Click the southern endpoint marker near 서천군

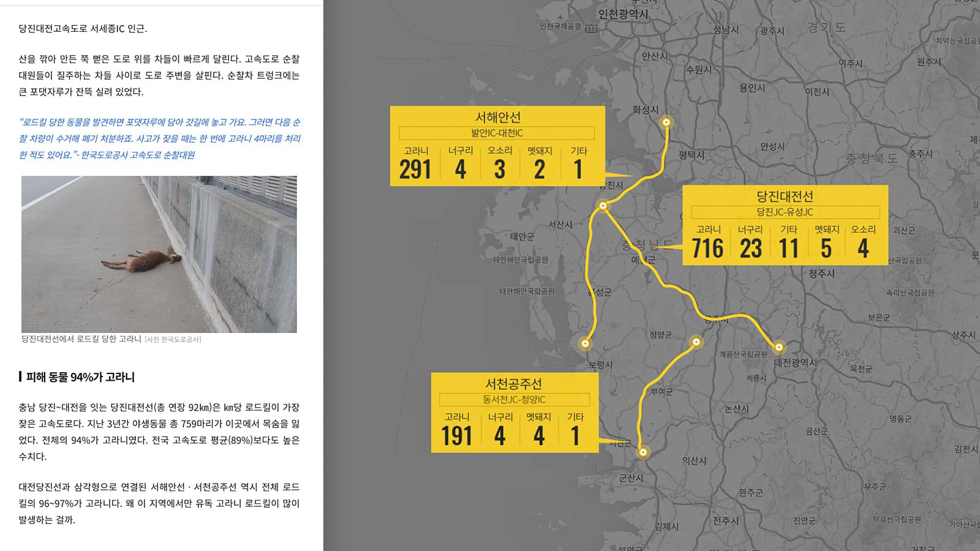click(x=643, y=453)
